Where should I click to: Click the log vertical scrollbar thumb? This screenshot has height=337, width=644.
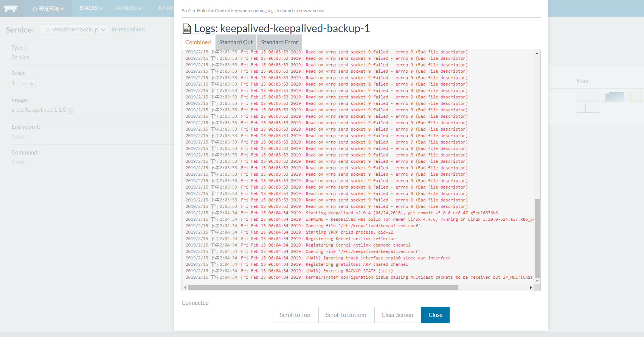(x=537, y=238)
